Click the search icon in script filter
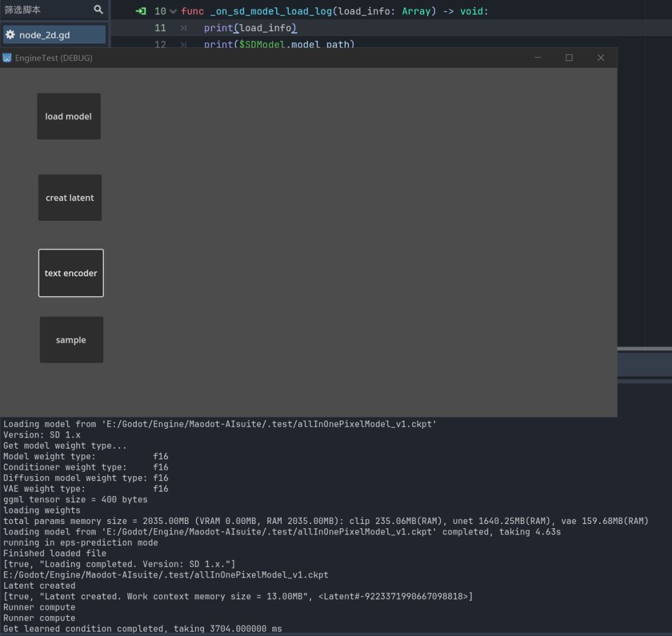This screenshot has height=636, width=672. [98, 9]
